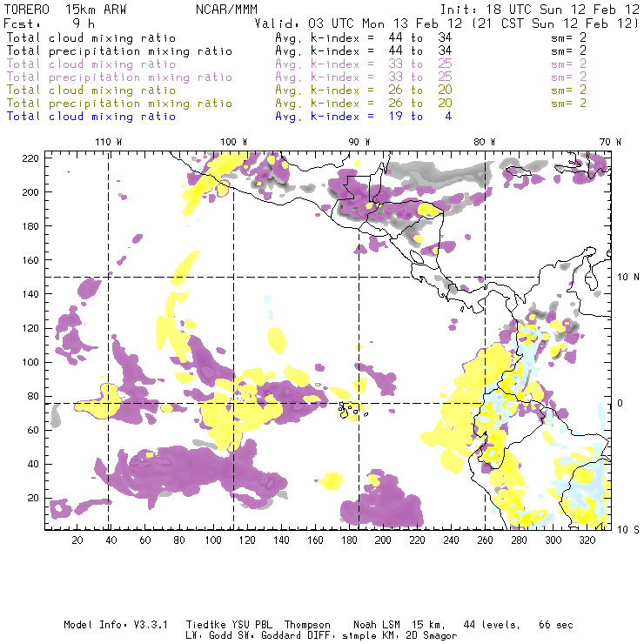Click the Model Info V3.3.1 footer text
This screenshot has height=644, width=644.
tap(116, 625)
